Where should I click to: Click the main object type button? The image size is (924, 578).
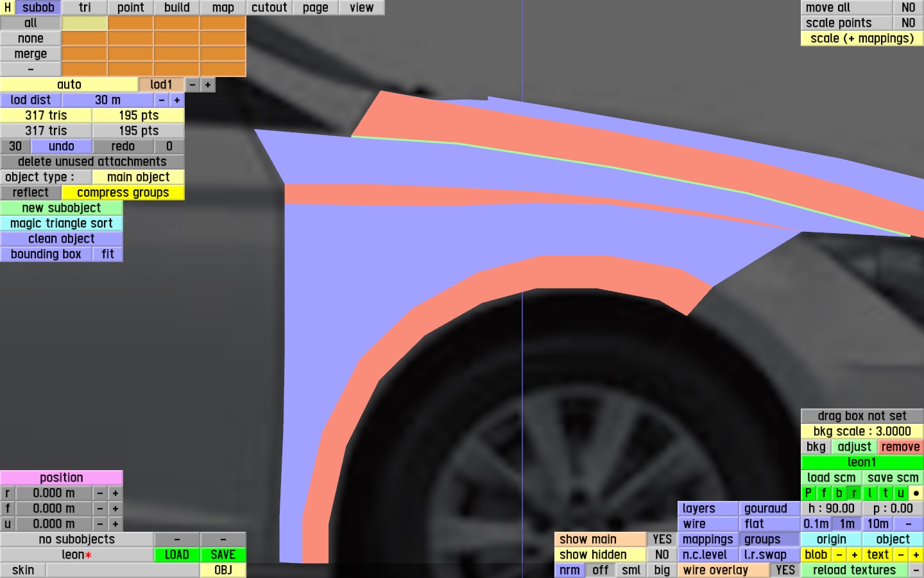[139, 177]
